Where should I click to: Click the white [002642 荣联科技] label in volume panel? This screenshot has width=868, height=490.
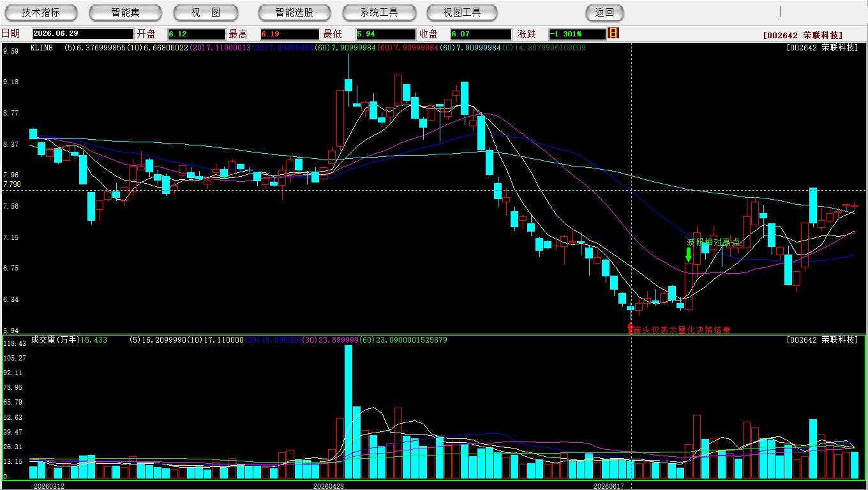pyautogui.click(x=823, y=340)
